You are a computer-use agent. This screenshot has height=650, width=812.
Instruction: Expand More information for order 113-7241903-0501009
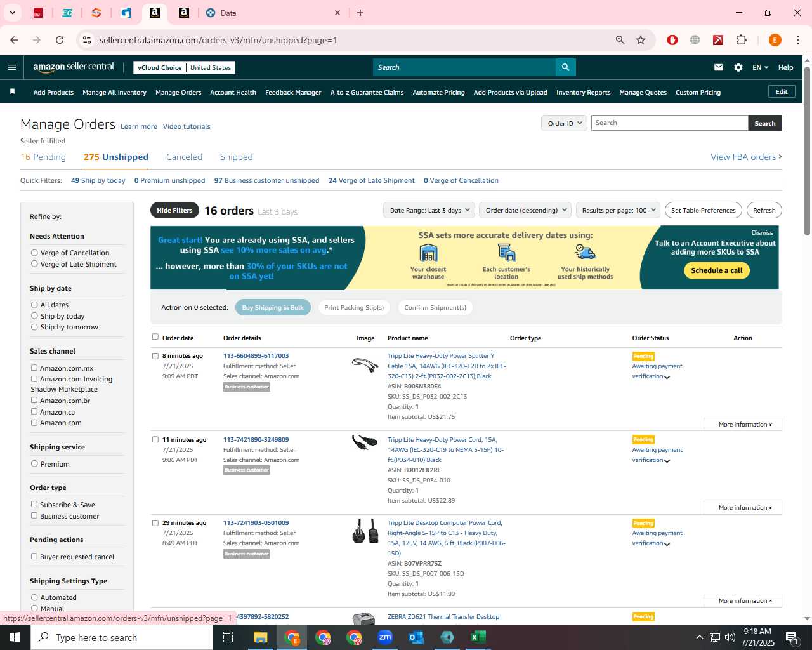click(x=743, y=600)
